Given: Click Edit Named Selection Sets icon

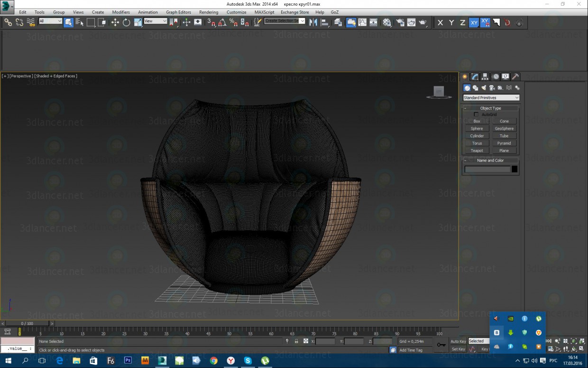Looking at the screenshot, I should [x=257, y=22].
